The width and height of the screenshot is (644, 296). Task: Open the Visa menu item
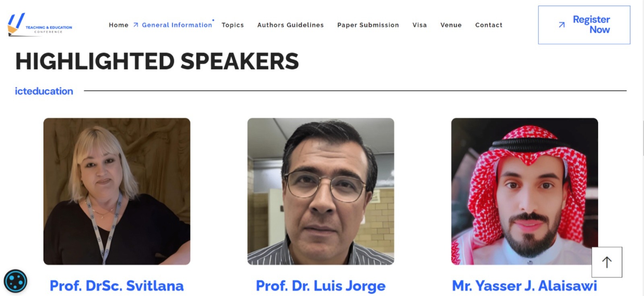(419, 25)
